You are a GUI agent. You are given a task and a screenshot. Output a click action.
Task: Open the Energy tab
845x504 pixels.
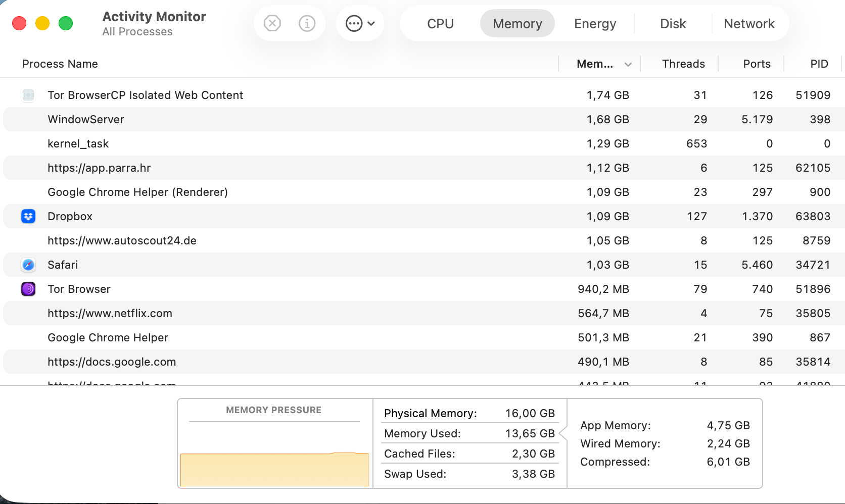tap(595, 24)
